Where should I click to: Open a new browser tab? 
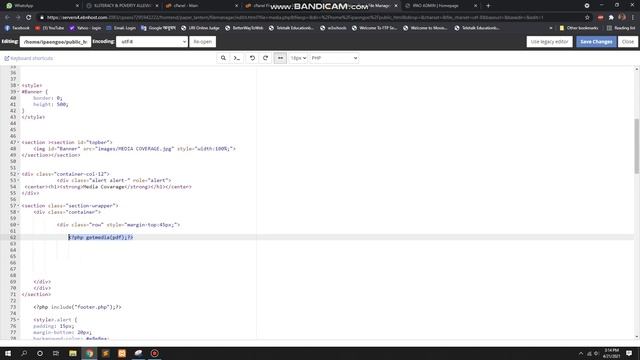tap(488, 6)
